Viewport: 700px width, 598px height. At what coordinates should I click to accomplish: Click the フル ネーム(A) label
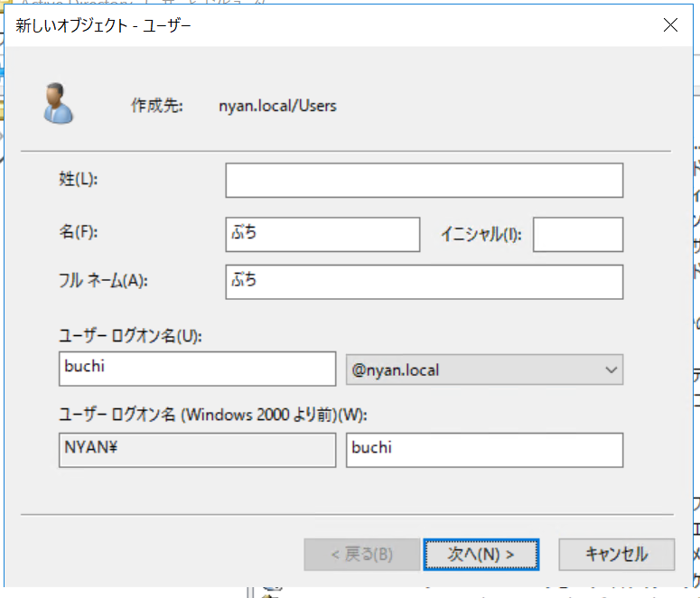tap(102, 280)
